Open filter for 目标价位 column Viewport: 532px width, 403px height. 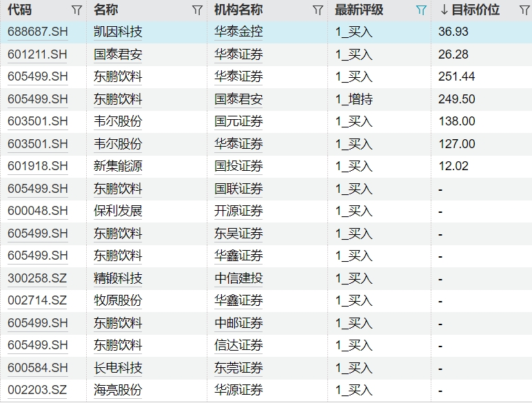(524, 10)
